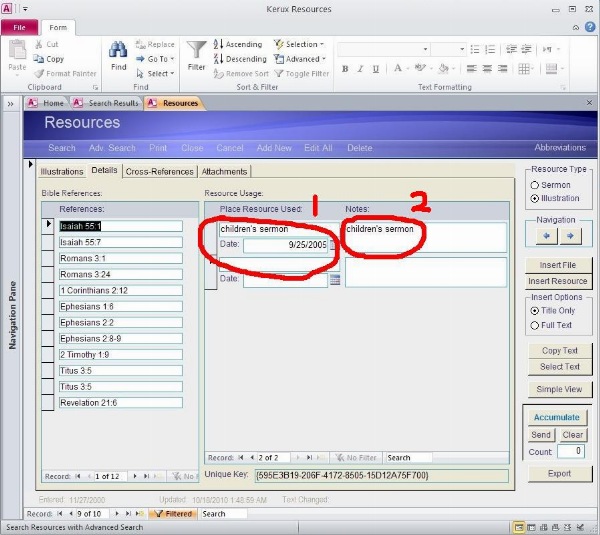Click the Paste clipboard icon
This screenshot has width=600, height=535.
click(17, 50)
